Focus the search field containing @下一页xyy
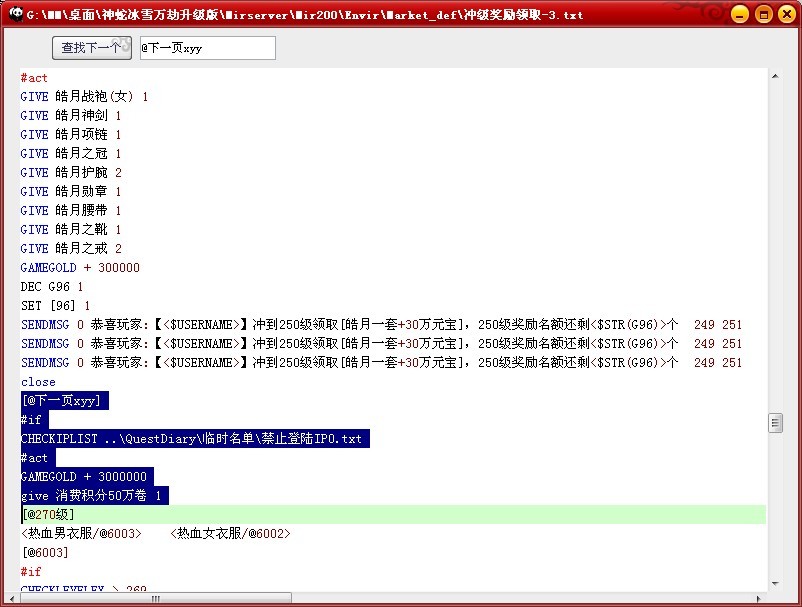Viewport: 802px width, 607px height. click(x=206, y=48)
